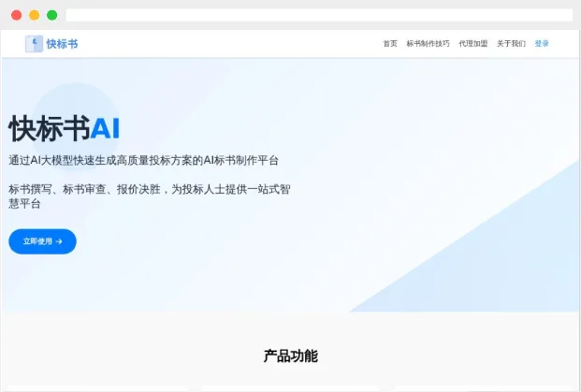
Task: Click the red close window button
Action: (16, 15)
